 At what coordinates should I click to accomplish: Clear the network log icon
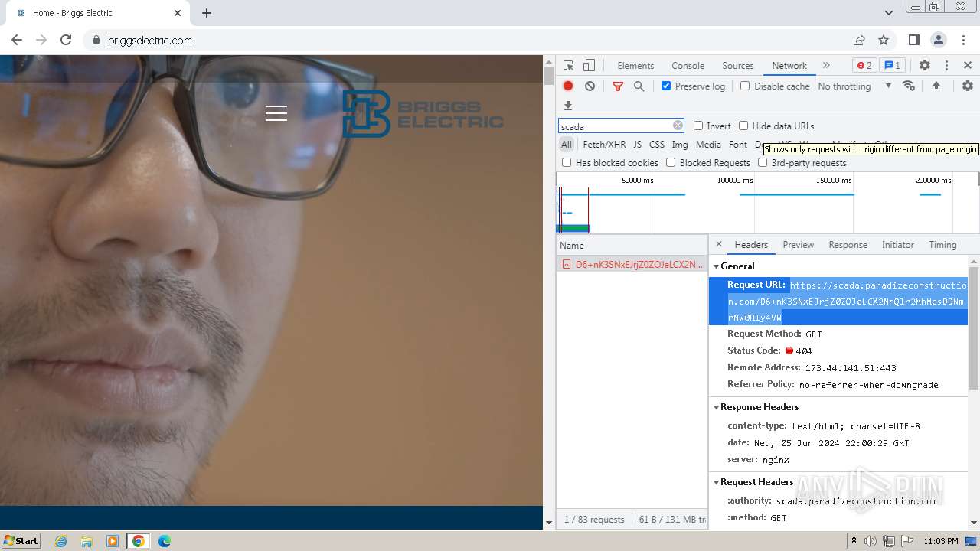(590, 86)
